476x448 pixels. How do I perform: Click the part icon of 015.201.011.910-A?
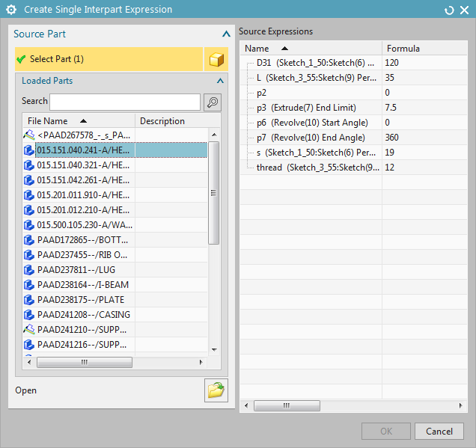click(29, 194)
